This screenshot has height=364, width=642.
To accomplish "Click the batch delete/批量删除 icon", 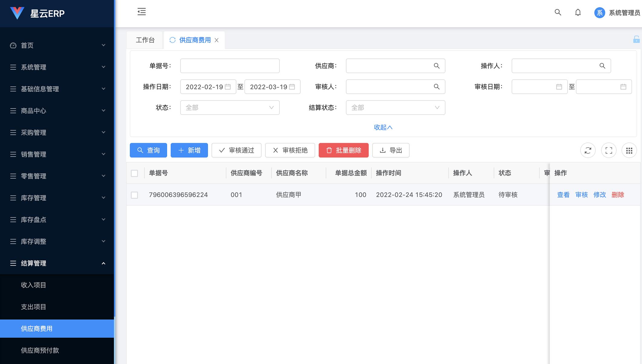I will tap(344, 150).
